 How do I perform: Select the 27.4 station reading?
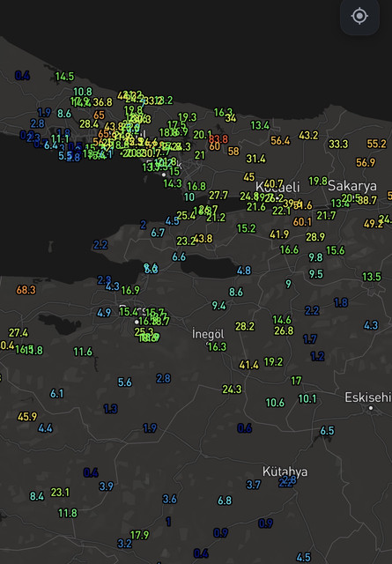[18, 333]
